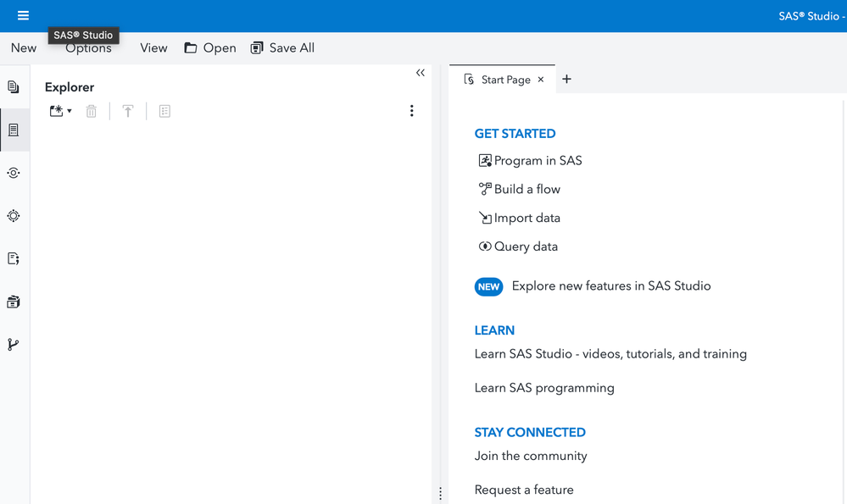The image size is (847, 504).
Task: Open the hamburger applications menu
Action: [23, 16]
